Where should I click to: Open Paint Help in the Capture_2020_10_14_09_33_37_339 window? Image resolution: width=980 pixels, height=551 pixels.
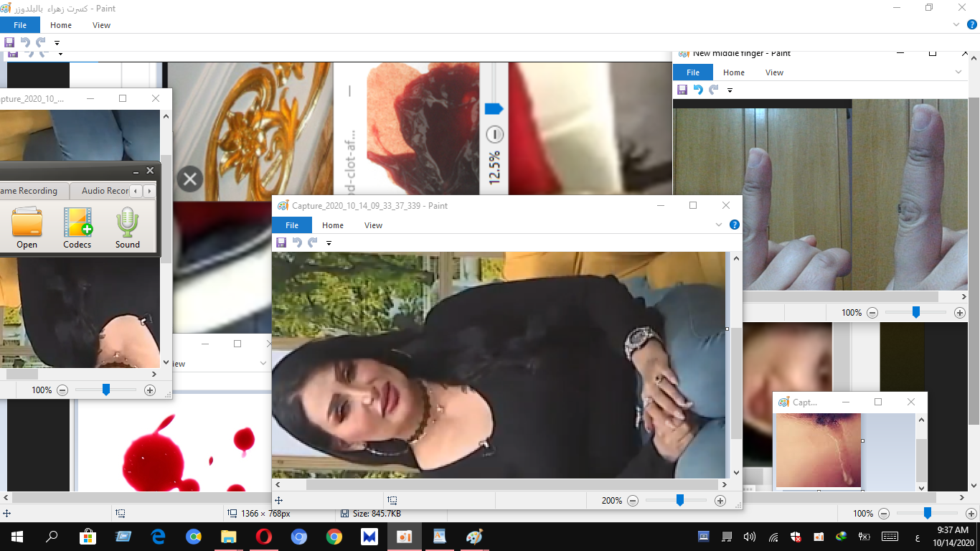(x=735, y=225)
